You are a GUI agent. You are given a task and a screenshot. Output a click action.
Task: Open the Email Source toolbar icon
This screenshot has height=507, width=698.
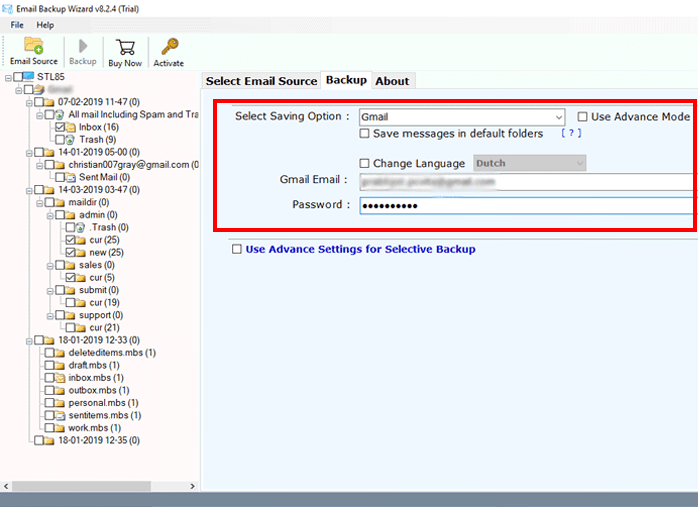click(34, 45)
